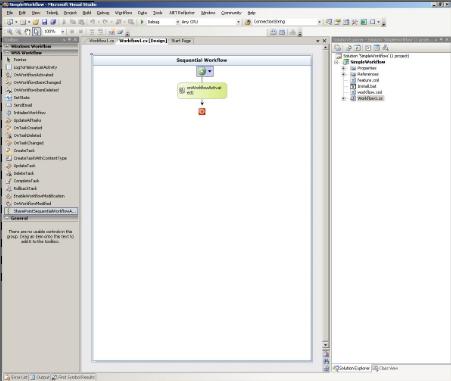
Task: Collapse the SPS Workflow toolbox group
Action: (7, 53)
